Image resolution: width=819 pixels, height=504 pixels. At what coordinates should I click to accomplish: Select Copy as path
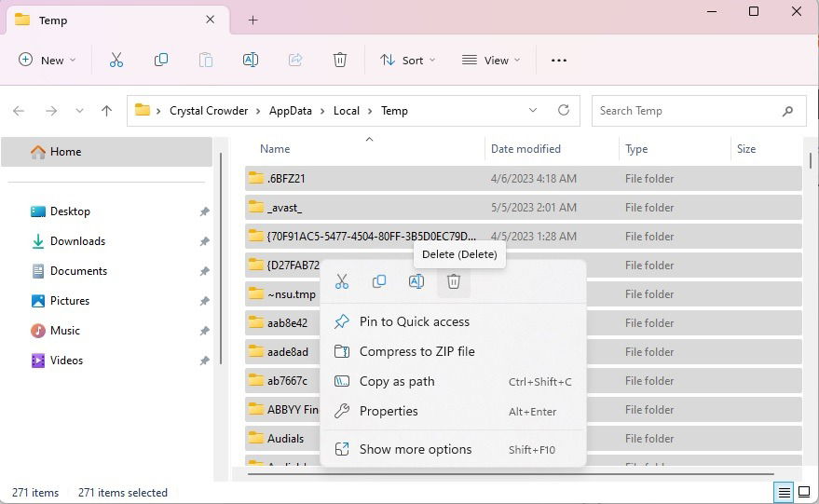[453, 381]
